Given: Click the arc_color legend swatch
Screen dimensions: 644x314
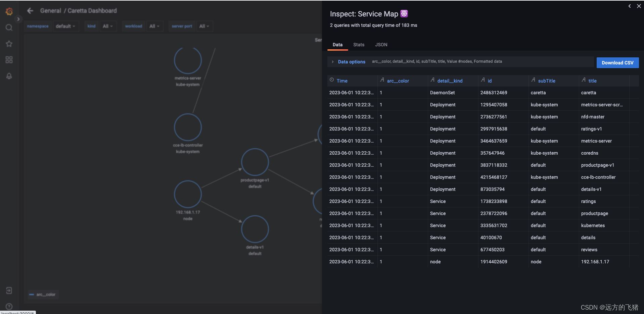Looking at the screenshot, I should click(x=32, y=295).
